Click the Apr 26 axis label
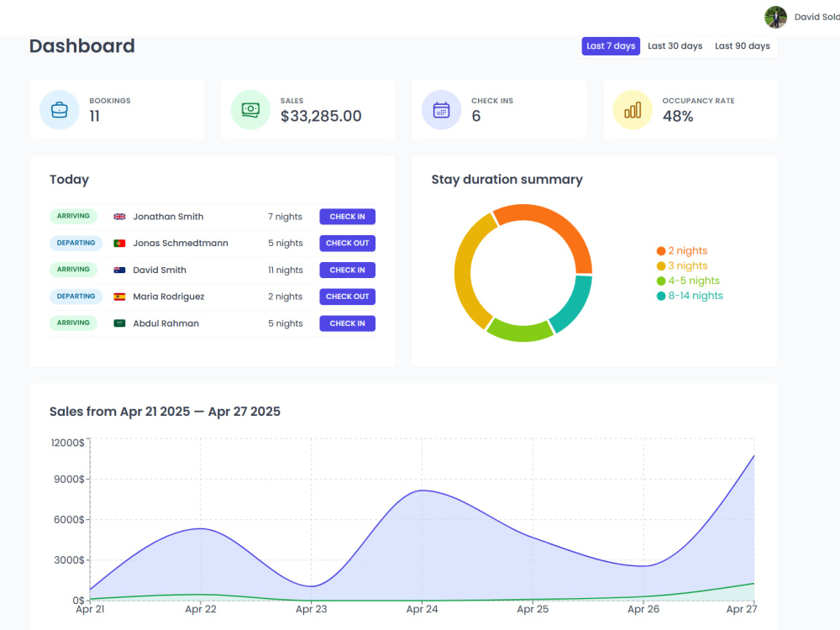The height and width of the screenshot is (630, 840). [x=643, y=609]
